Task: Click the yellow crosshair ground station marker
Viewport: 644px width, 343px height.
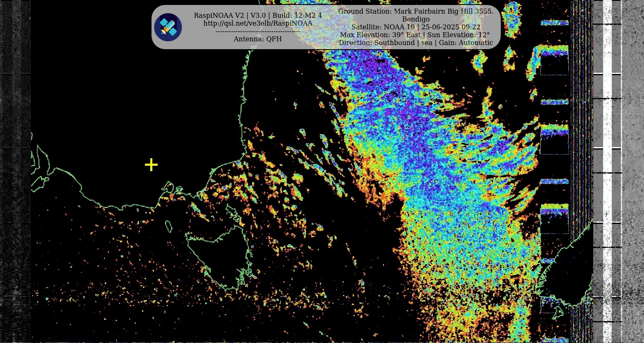Action: tap(151, 164)
